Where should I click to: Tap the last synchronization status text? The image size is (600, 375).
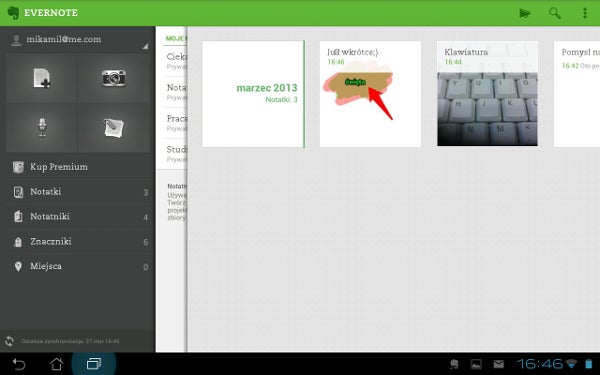click(x=70, y=341)
